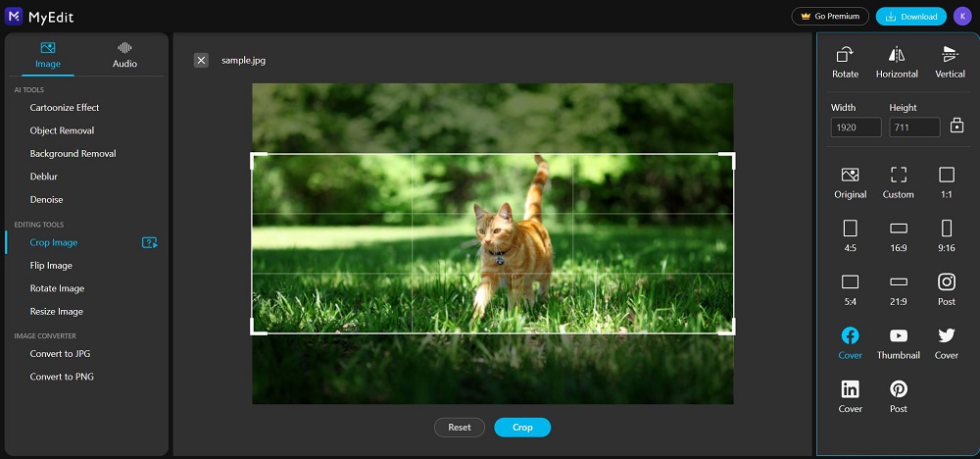Open the Object Removal tool
Image resolution: width=980 pixels, height=459 pixels.
click(x=62, y=130)
